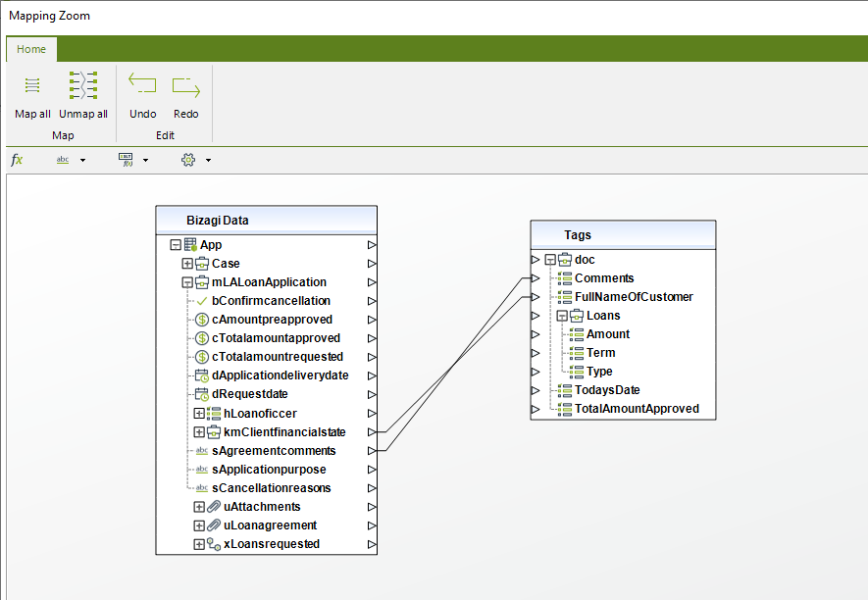Select the sCancellationreasons attribute

pyautogui.click(x=272, y=488)
